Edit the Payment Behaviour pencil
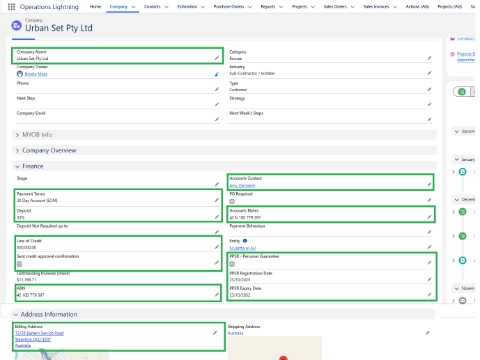480x360 pixels. coord(429,232)
